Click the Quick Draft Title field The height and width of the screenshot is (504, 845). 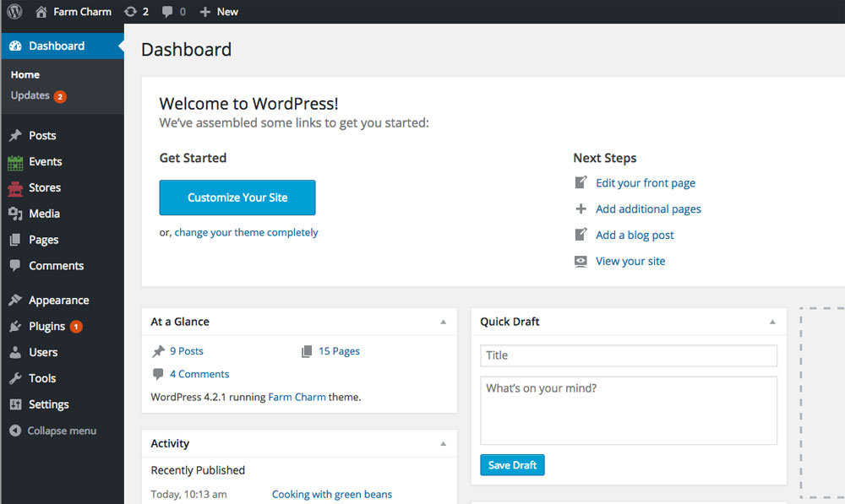629,355
